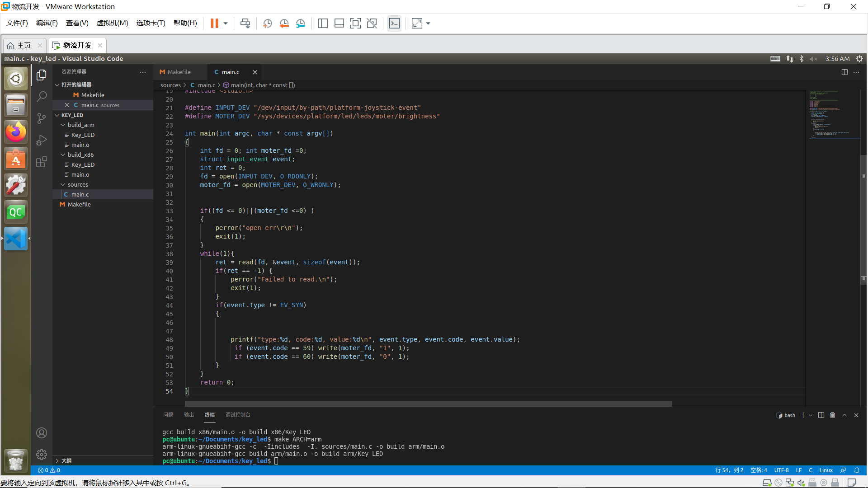Image resolution: width=868 pixels, height=488 pixels.
Task: Maximize the terminal panel size
Action: (844, 415)
